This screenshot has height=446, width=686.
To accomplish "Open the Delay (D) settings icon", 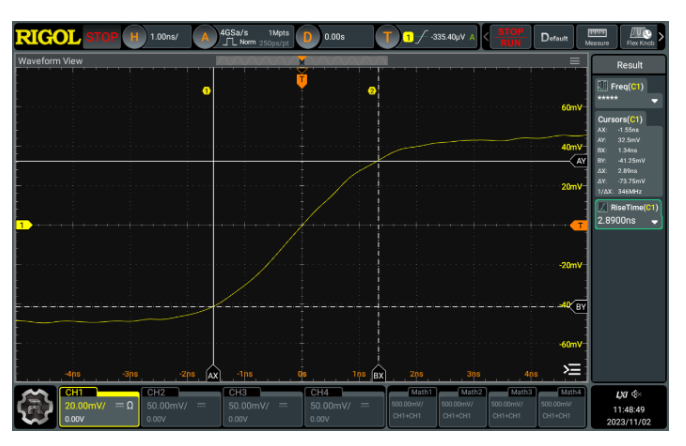I will 307,37.
